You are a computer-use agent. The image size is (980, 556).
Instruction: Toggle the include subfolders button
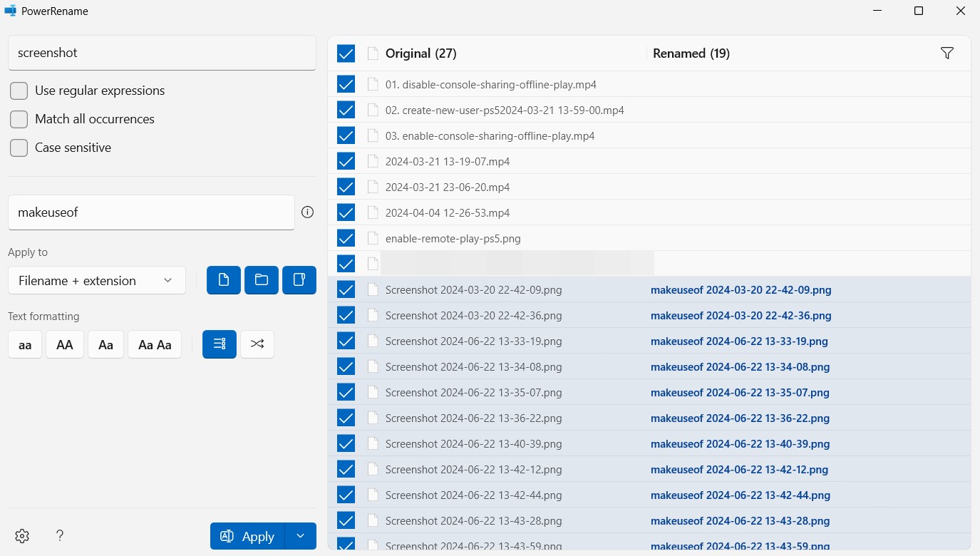pos(299,280)
